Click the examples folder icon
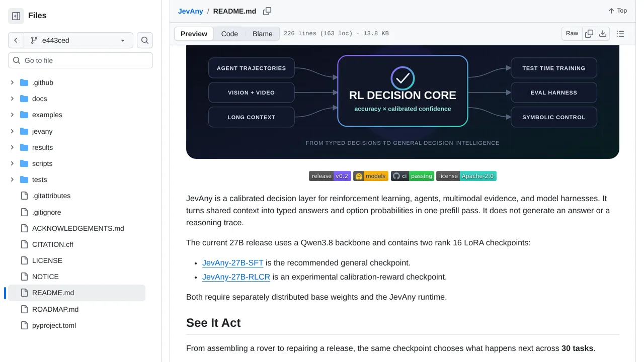The height and width of the screenshot is (362, 644). (x=24, y=115)
